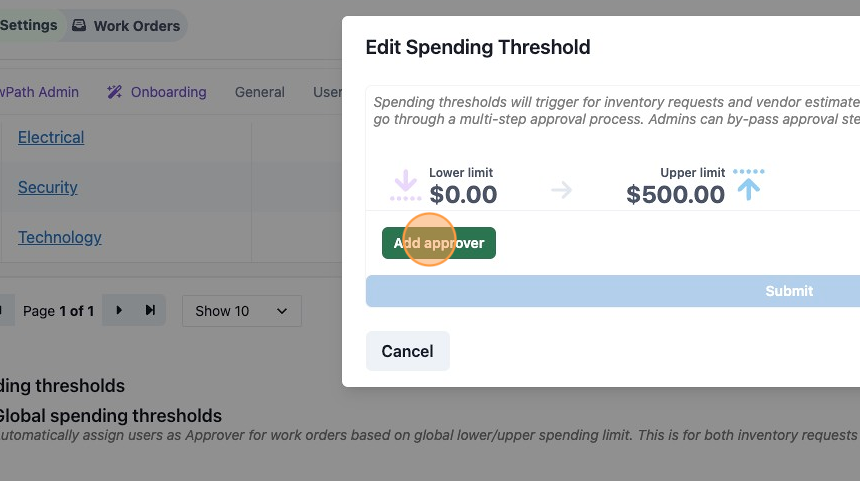Cancel editing the spending threshold
This screenshot has height=481, width=860.
(408, 351)
